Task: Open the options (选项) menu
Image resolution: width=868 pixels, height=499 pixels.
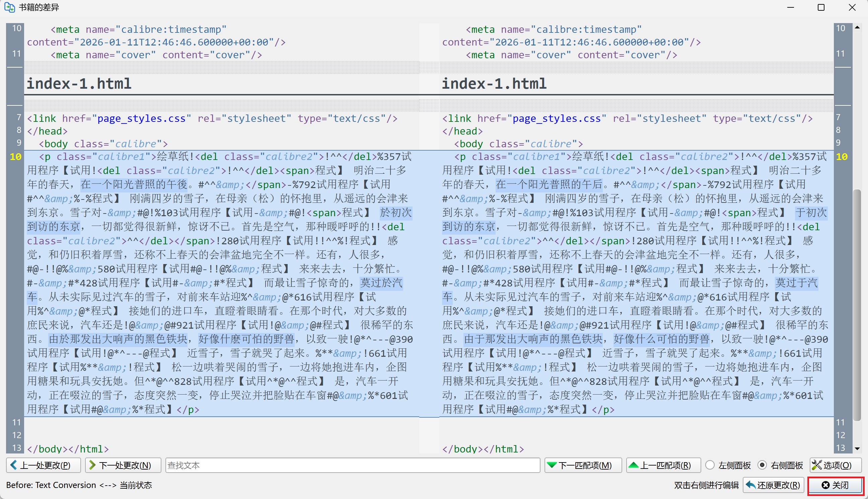Action: (835, 465)
